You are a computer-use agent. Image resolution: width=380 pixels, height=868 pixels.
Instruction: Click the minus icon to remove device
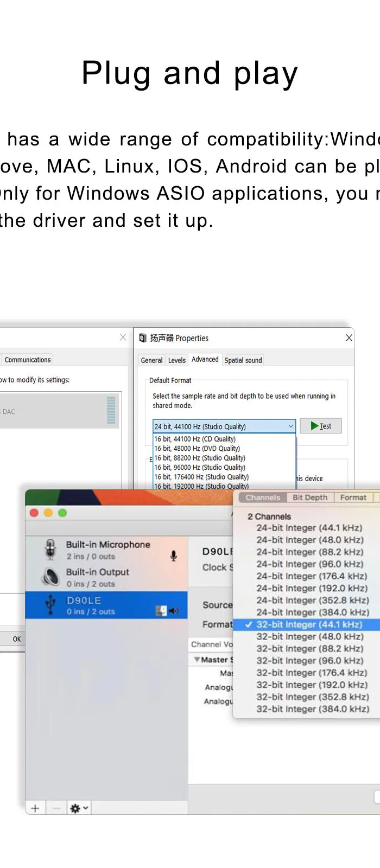click(x=56, y=808)
